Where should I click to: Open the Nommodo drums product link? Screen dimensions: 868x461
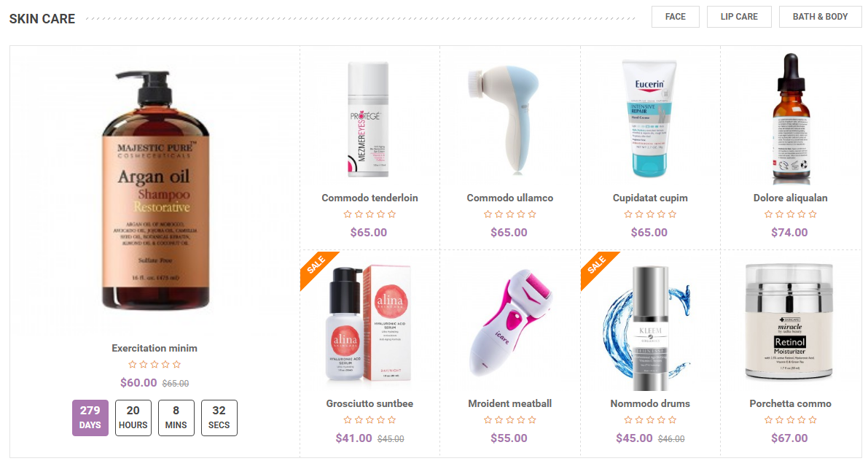(650, 403)
